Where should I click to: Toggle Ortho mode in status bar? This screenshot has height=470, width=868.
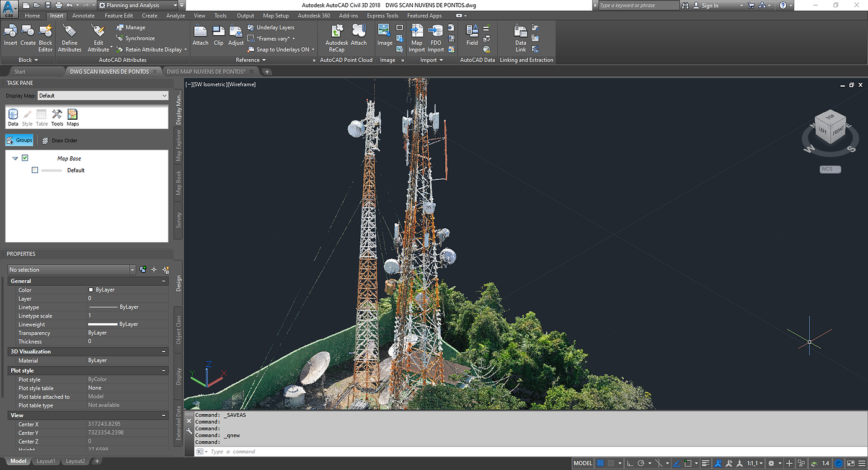pos(630,463)
